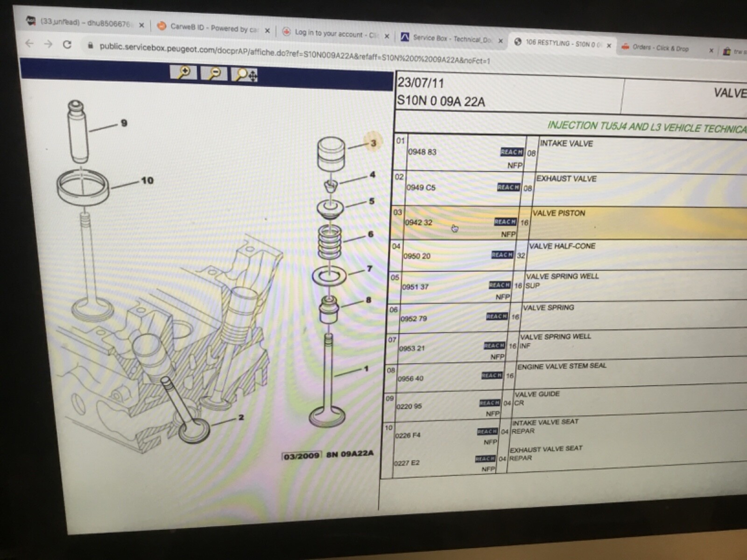Click part number 0220 95
Screen dimensions: 747x560
[x=409, y=406]
